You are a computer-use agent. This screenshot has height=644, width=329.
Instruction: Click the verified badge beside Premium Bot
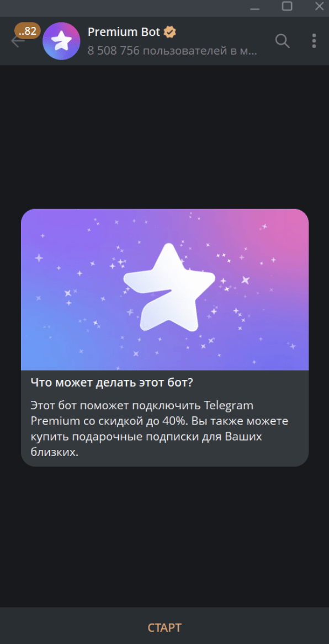point(170,32)
